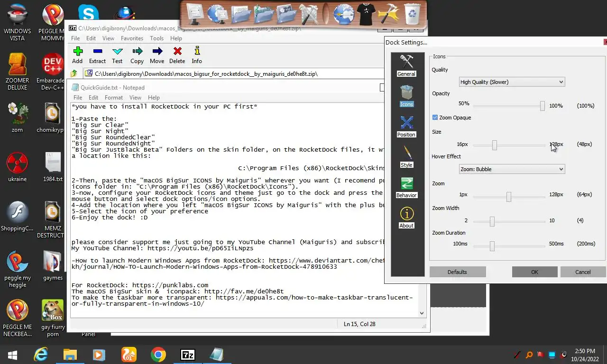Click Notepad's vertical scrollbar down arrow
Image resolution: width=607 pixels, height=364 pixels.
pos(422,313)
